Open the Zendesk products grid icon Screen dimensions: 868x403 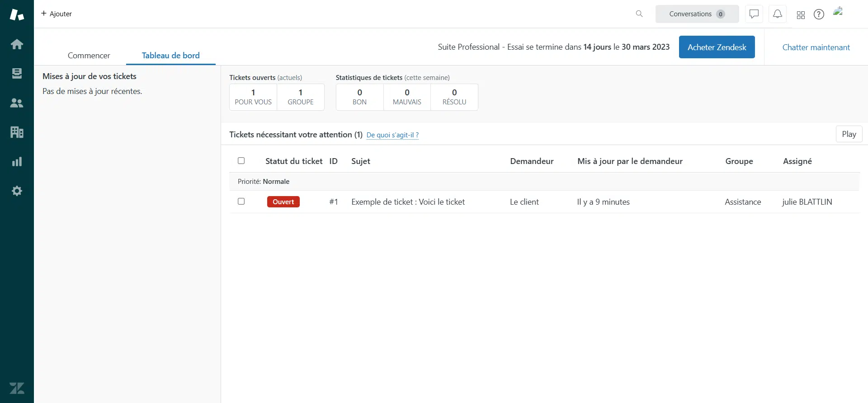coord(801,15)
